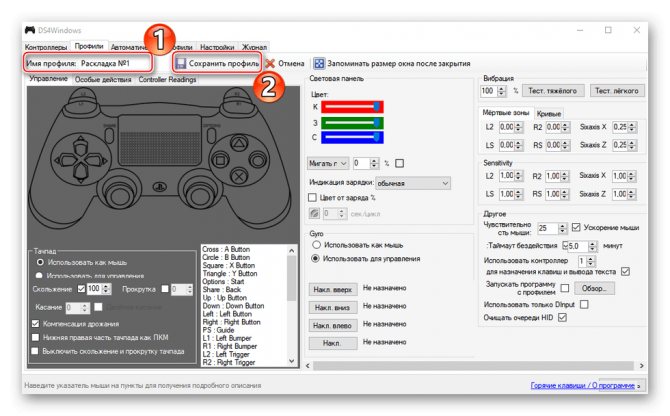This screenshot has height=416, width=670.
Task: Toggle Выключить скольжение и прокрутку тачпада
Action: tap(35, 351)
